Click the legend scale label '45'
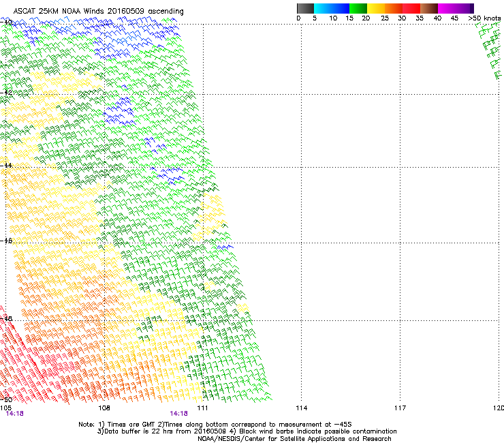Viewport: 504px width, 443px height. (x=454, y=18)
